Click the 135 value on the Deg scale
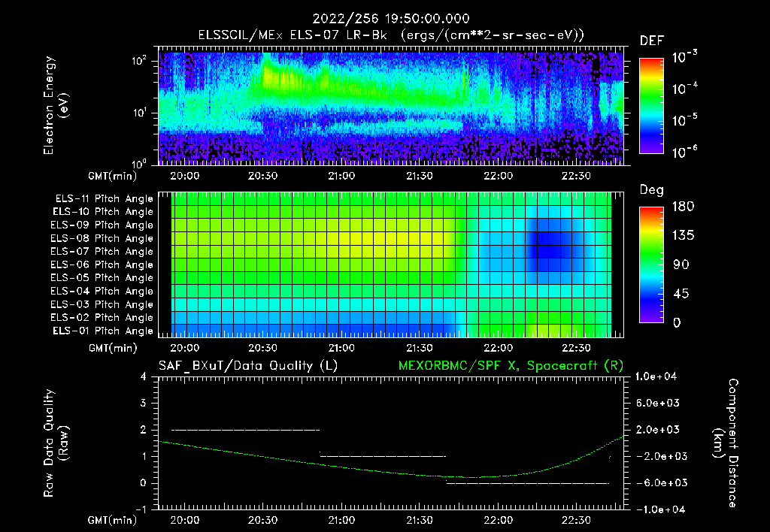Viewport: 770px width, 532px height. (x=683, y=235)
